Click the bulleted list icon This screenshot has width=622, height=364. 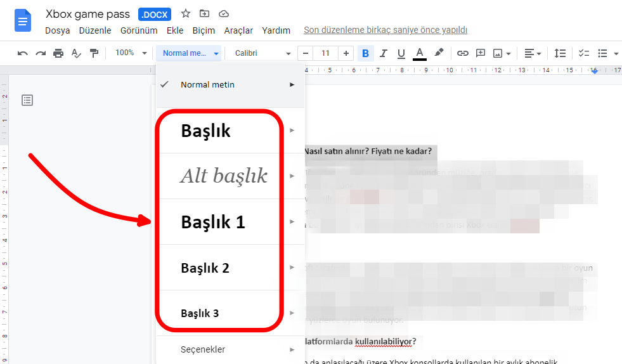click(602, 53)
